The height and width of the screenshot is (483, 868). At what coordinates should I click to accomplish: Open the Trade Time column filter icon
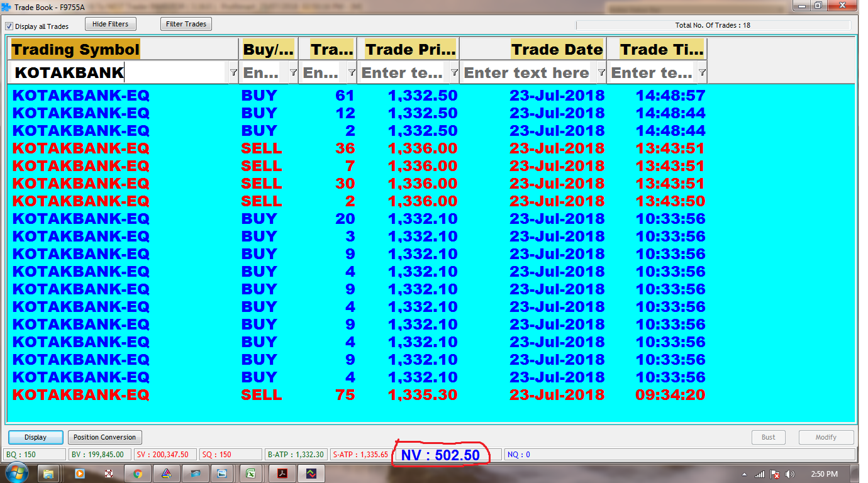(x=702, y=73)
